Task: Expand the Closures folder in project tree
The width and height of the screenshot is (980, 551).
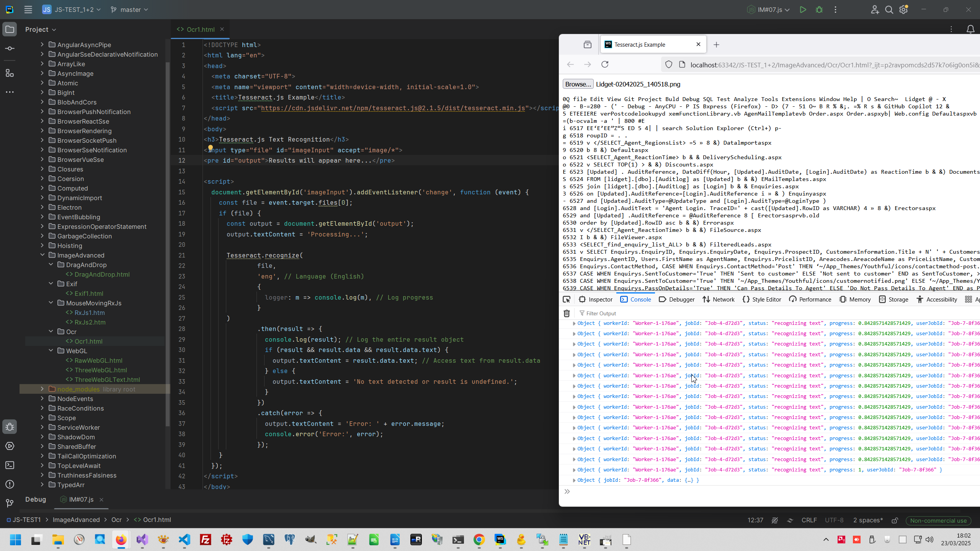Action: coord(42,169)
